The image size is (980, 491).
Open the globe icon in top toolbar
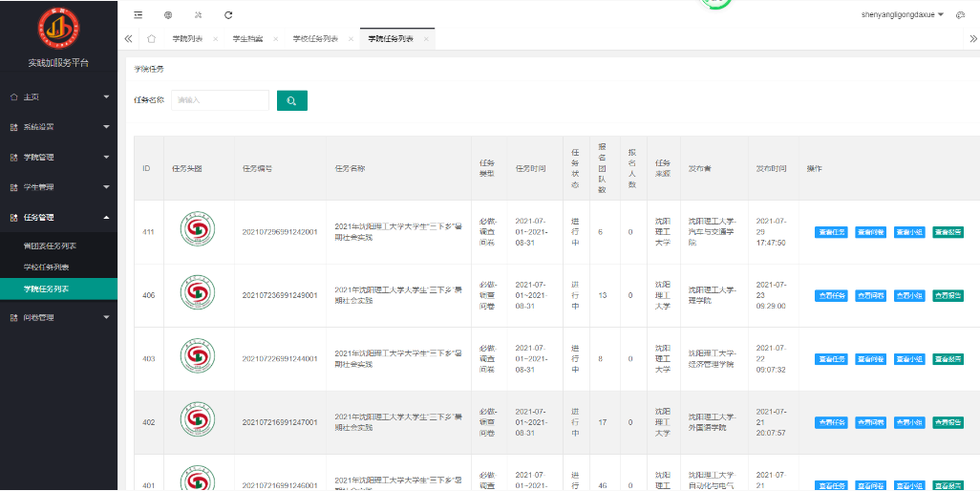168,15
